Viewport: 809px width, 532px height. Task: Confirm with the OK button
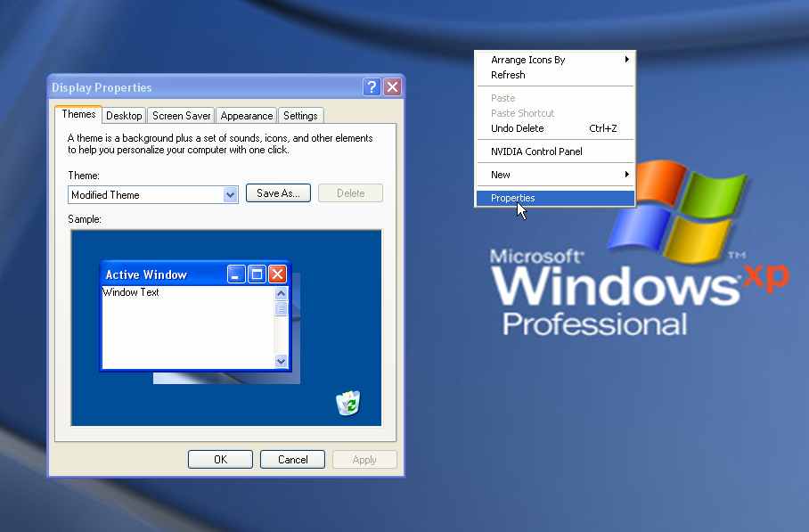pos(220,459)
